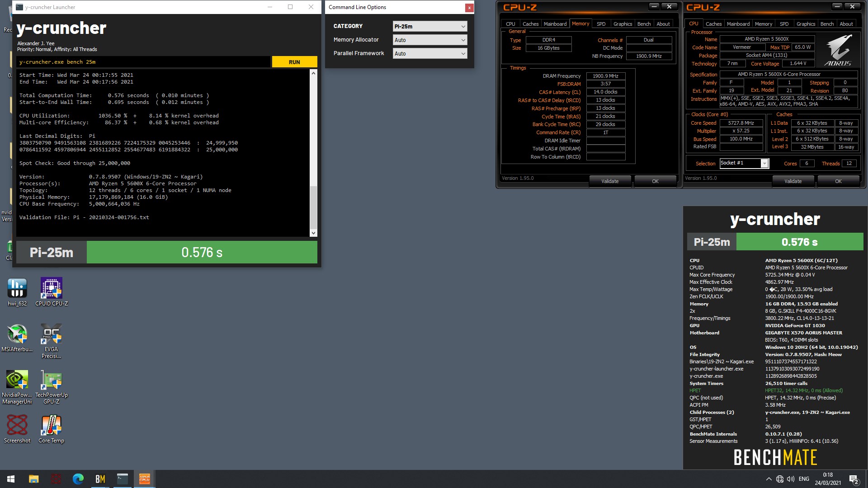Switch to SPD tab in left CPU-Z
The image size is (868, 488).
[601, 24]
